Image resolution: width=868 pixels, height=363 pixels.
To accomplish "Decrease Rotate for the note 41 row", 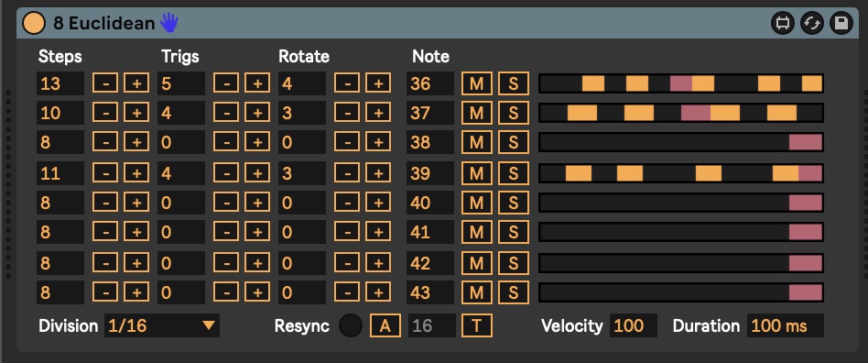I will pyautogui.click(x=347, y=232).
